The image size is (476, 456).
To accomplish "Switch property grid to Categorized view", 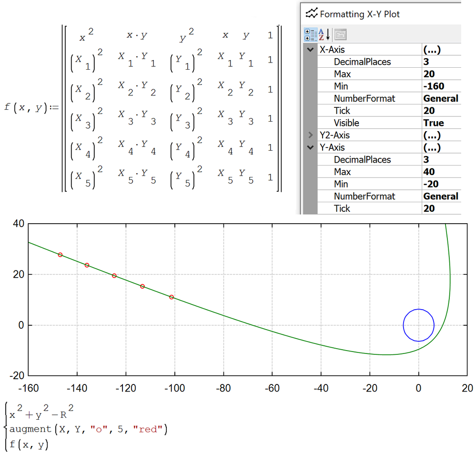I will pyautogui.click(x=311, y=35).
